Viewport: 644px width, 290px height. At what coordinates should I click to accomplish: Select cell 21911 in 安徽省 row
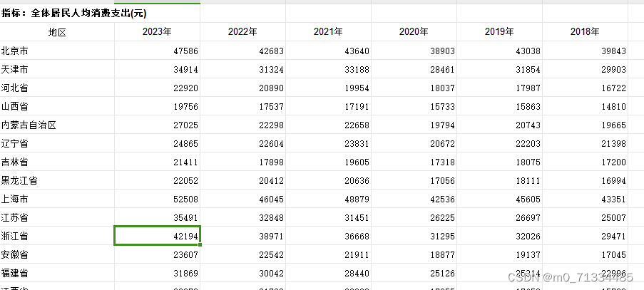pos(329,254)
